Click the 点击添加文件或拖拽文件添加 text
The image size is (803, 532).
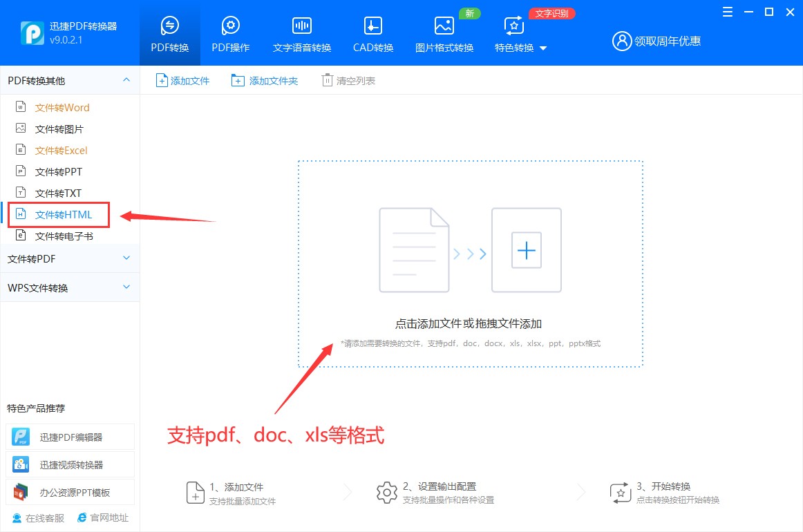click(x=469, y=323)
